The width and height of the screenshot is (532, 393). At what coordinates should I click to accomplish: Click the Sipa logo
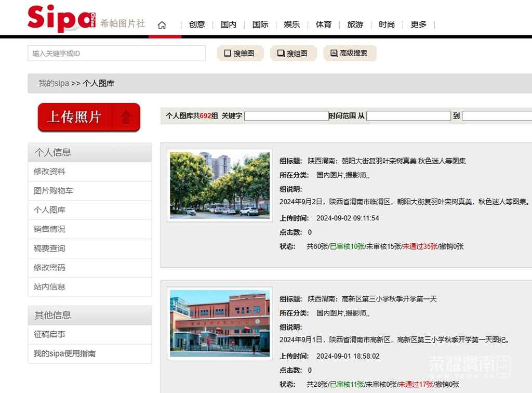(x=61, y=18)
